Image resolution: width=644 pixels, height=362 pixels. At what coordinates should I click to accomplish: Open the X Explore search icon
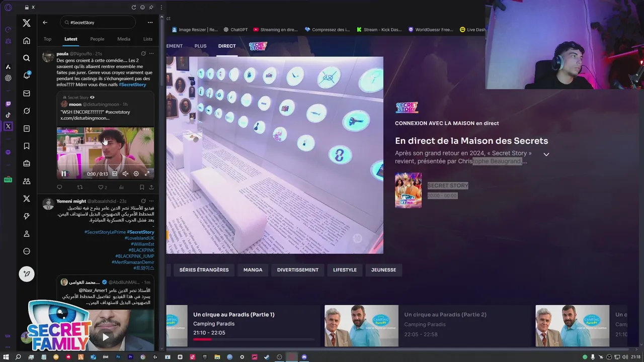pyautogui.click(x=27, y=58)
